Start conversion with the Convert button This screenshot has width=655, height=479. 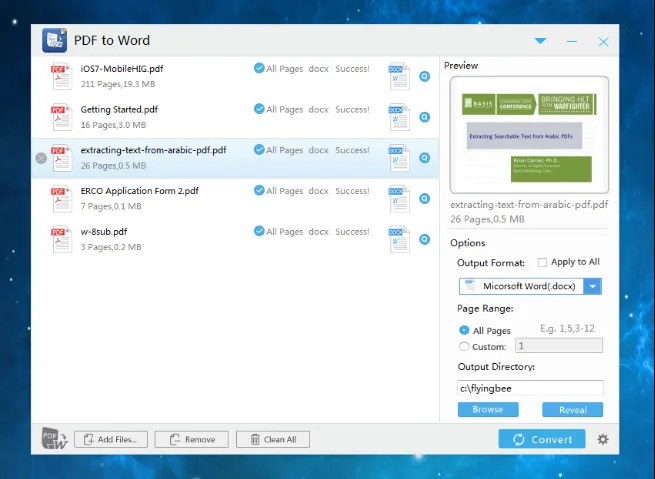point(542,439)
